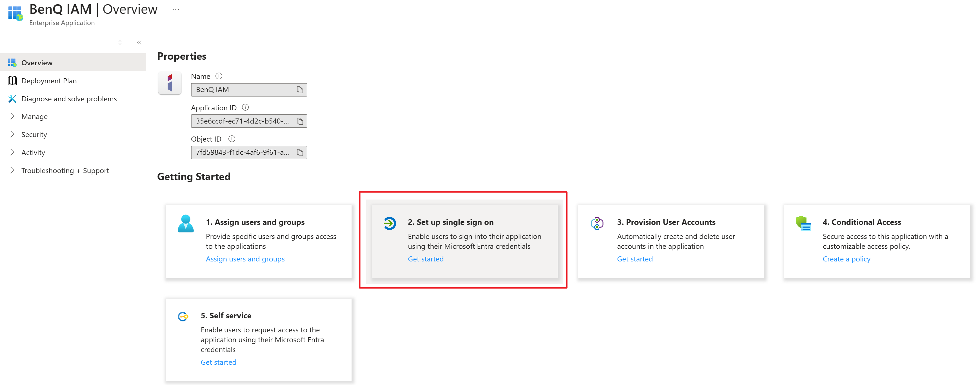Expand the Manage section
Image resolution: width=980 pixels, height=385 pixels.
(x=34, y=117)
